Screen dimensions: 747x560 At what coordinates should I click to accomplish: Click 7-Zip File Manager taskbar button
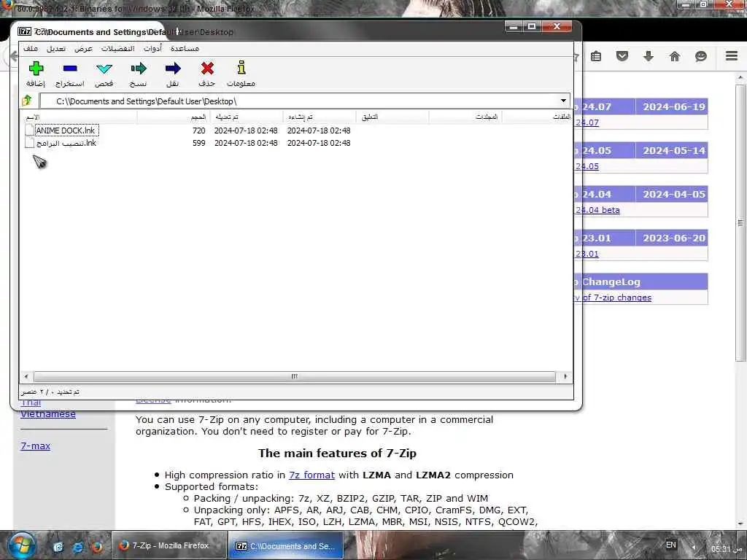pyautogui.click(x=286, y=545)
